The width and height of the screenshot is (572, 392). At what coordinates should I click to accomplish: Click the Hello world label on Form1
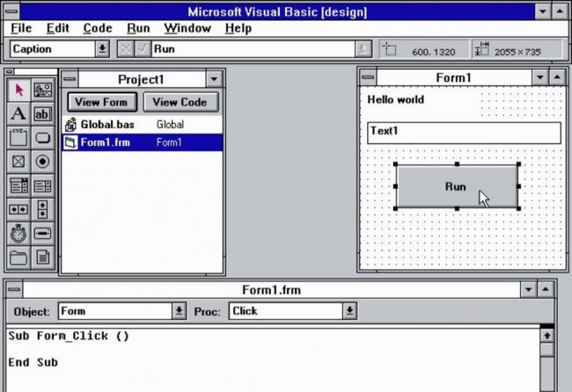395,99
